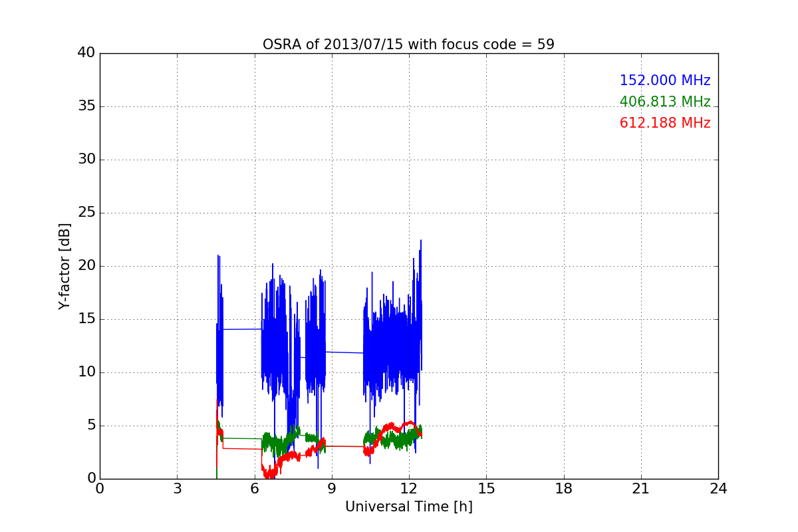Click the y-axis tick label 25
This screenshot has width=798, height=532.
pos(86,212)
